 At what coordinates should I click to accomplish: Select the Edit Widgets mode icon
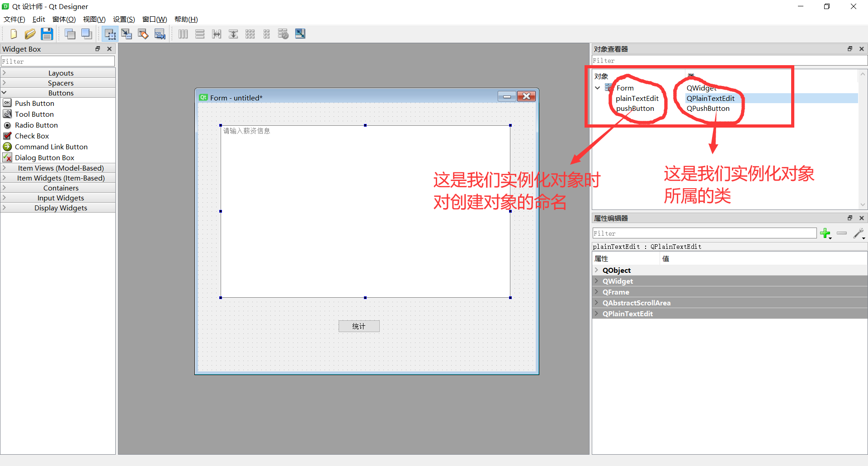pos(110,34)
